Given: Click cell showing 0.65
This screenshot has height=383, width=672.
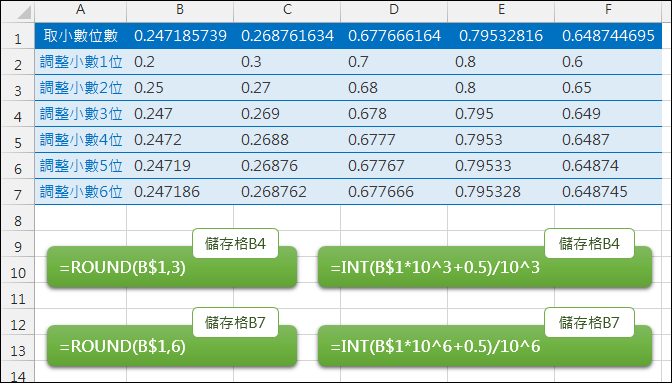Looking at the screenshot, I should (608, 88).
